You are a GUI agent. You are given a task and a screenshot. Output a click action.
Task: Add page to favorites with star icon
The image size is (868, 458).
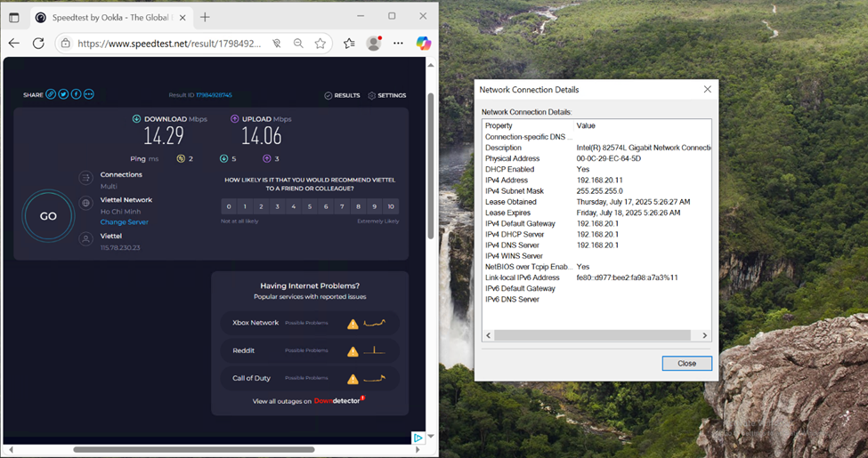(x=320, y=43)
